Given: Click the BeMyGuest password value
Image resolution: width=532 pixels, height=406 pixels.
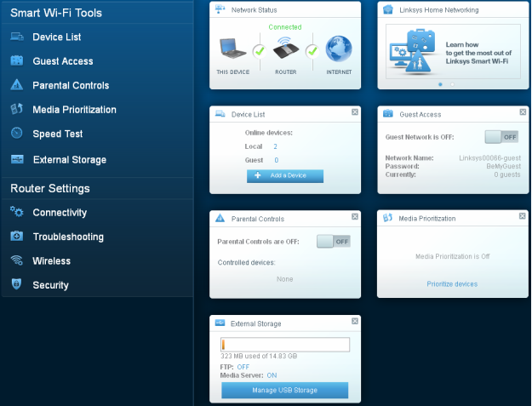Looking at the screenshot, I should tap(504, 166).
